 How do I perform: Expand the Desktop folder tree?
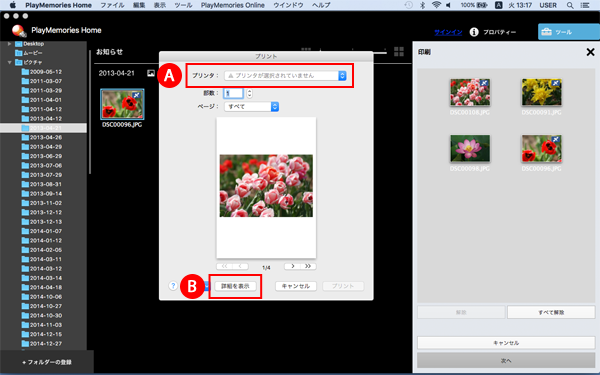(x=10, y=44)
